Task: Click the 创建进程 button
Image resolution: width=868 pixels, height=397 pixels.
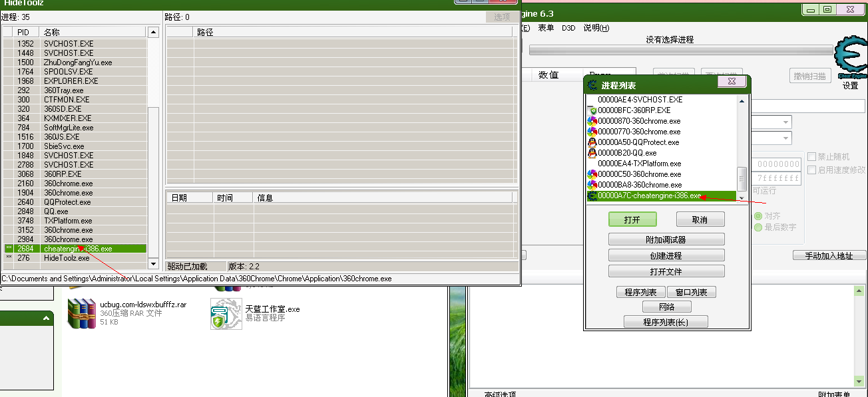Action: [x=666, y=255]
